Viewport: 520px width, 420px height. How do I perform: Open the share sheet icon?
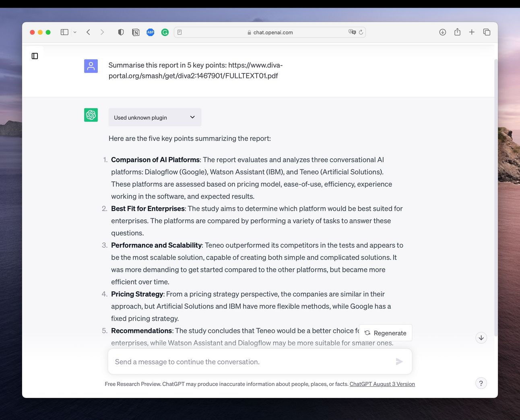457,32
